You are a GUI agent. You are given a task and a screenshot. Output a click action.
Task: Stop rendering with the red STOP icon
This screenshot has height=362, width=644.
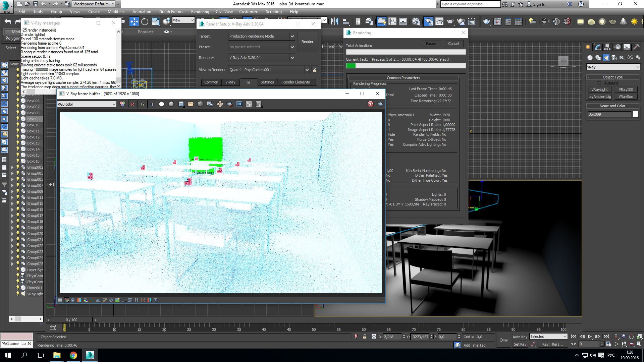[x=371, y=104]
